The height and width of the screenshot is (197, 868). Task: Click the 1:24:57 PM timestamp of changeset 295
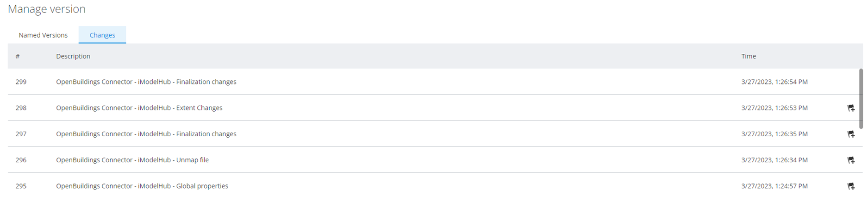click(x=774, y=186)
